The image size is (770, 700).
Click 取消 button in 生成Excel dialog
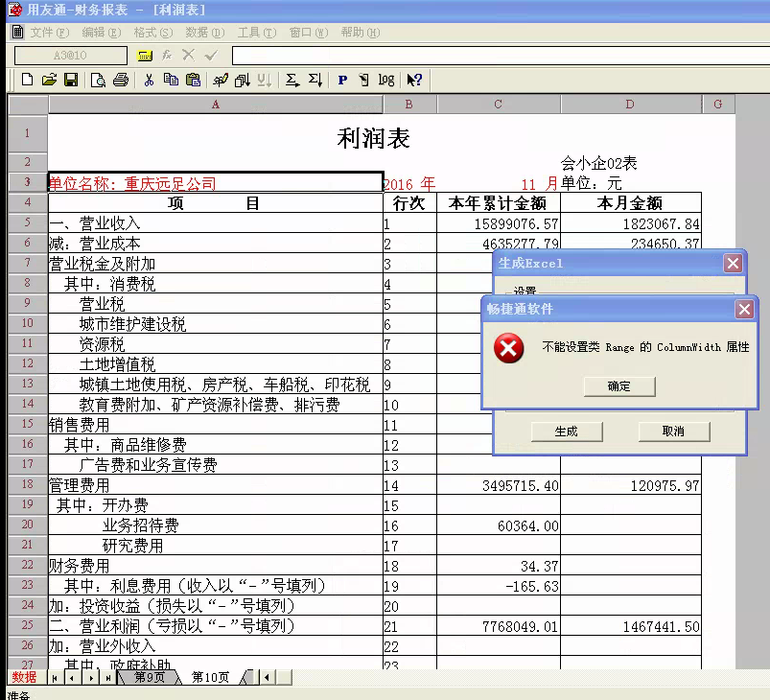[x=674, y=432]
